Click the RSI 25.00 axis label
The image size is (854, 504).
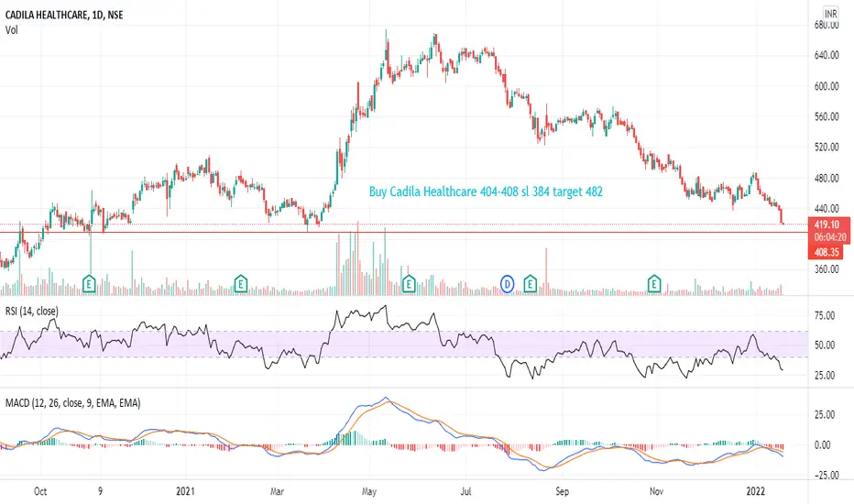[824, 376]
